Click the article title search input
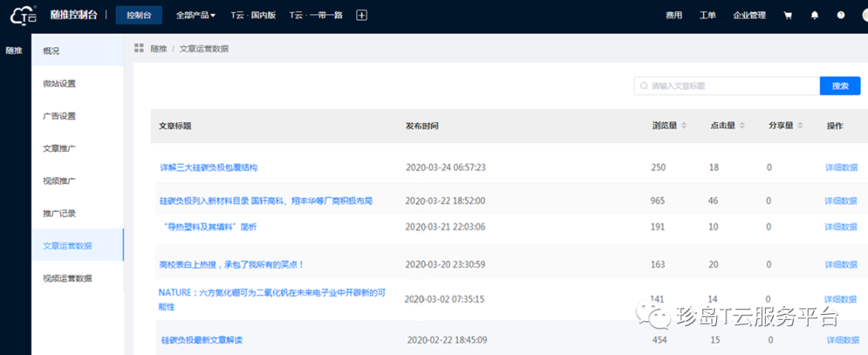This screenshot has height=355, width=868. [x=727, y=86]
